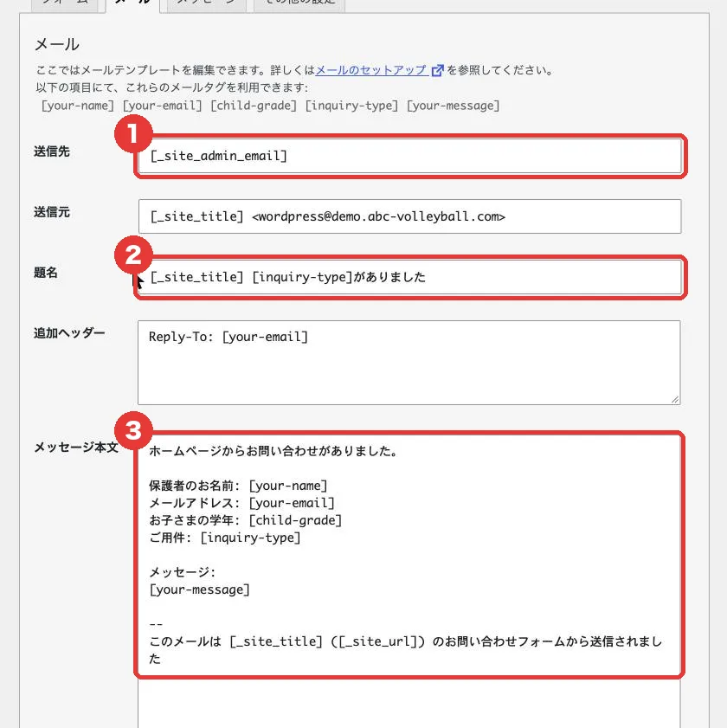Click the 送信先 label
The height and width of the screenshot is (728, 727).
pyautogui.click(x=52, y=151)
